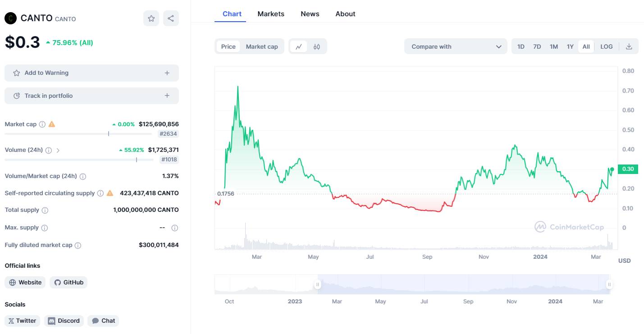
Task: Click the Market cap rank progress bar
Action: pyautogui.click(x=78, y=134)
